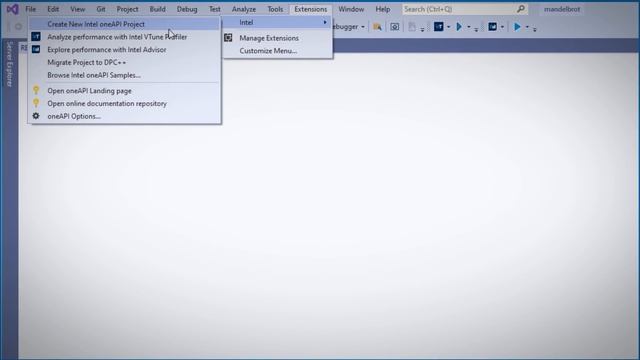Expand dropdown beside bright blue run arrow
The width and height of the screenshot is (640, 360).
point(527,27)
